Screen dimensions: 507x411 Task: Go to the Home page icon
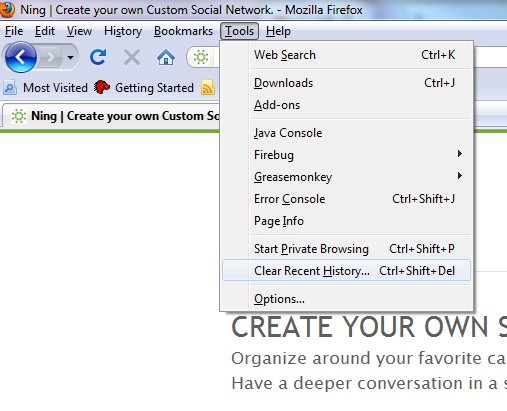coord(166,57)
